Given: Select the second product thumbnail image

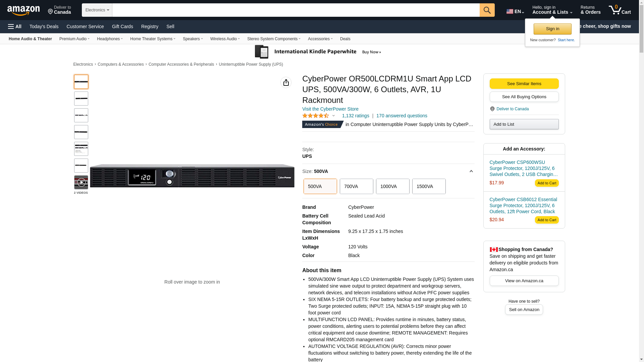Looking at the screenshot, I should [x=81, y=99].
